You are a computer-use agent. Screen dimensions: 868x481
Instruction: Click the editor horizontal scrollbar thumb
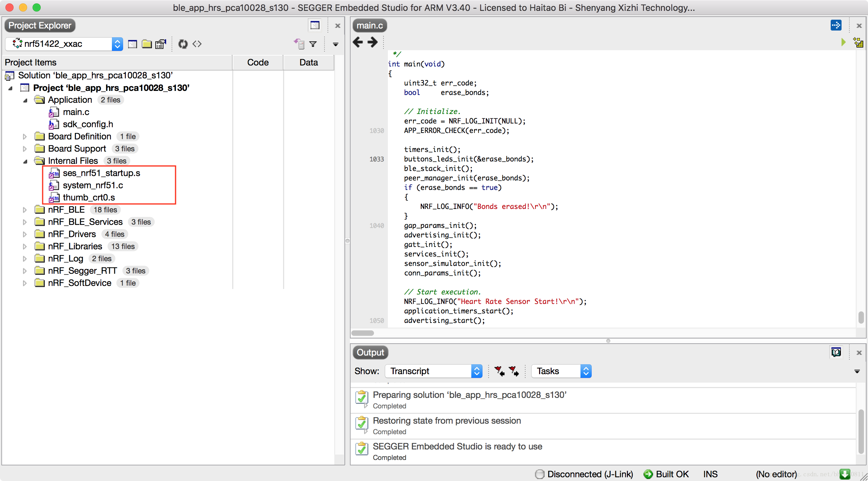click(362, 333)
